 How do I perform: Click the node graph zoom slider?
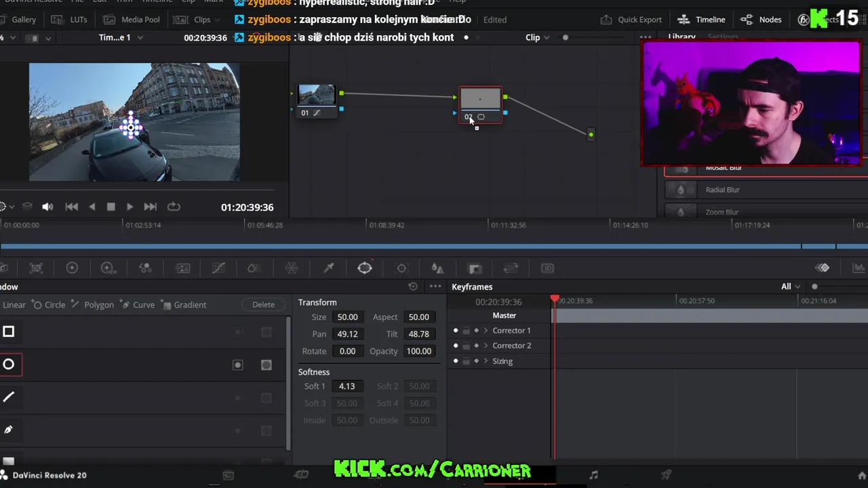(566, 37)
